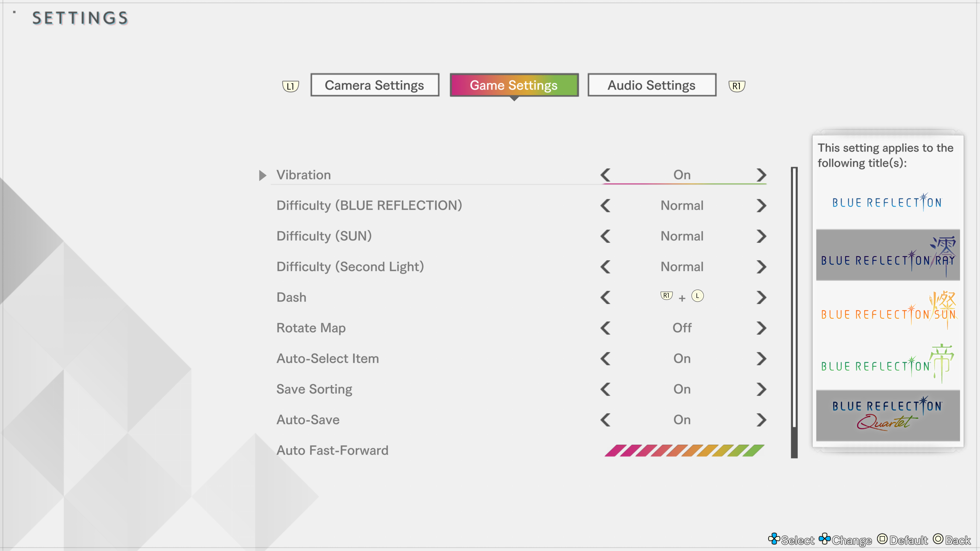Select the Difficulty (SUN) row label
Image resolution: width=980 pixels, height=551 pixels.
click(324, 236)
